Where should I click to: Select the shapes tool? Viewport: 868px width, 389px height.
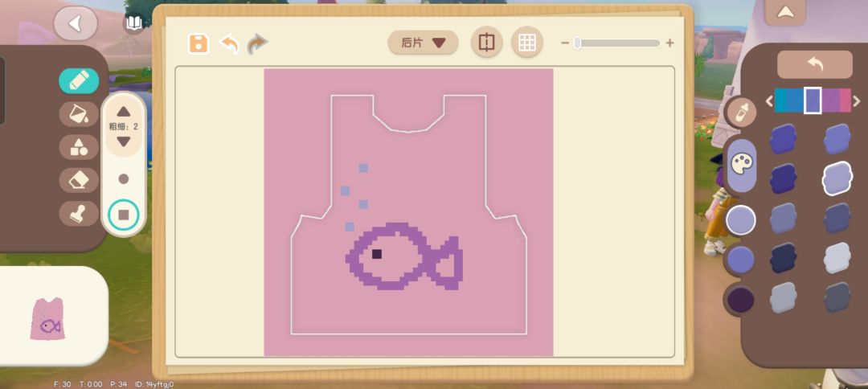(79, 147)
